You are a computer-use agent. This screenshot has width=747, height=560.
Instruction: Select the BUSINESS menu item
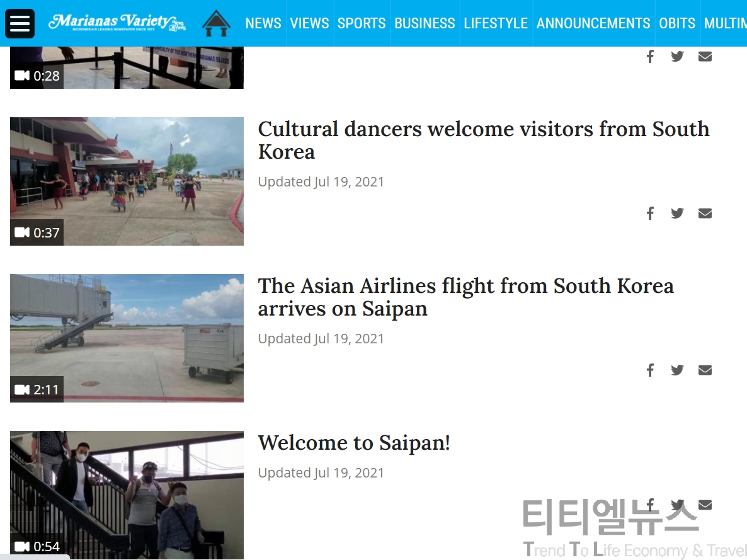425,23
